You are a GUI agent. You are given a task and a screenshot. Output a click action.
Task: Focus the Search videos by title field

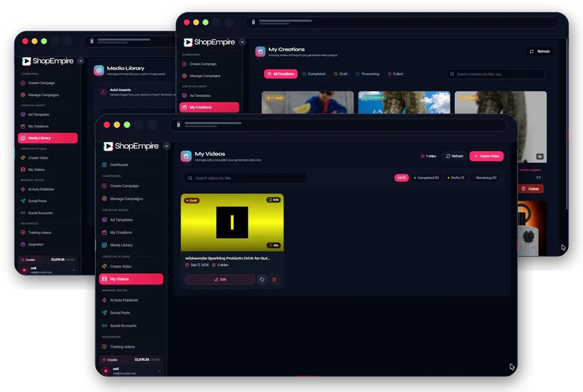click(x=245, y=178)
